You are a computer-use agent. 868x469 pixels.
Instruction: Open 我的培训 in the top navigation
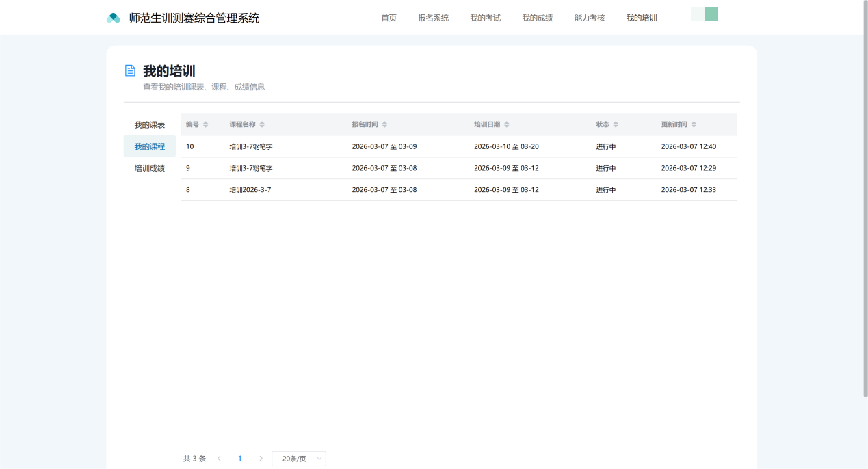point(642,18)
